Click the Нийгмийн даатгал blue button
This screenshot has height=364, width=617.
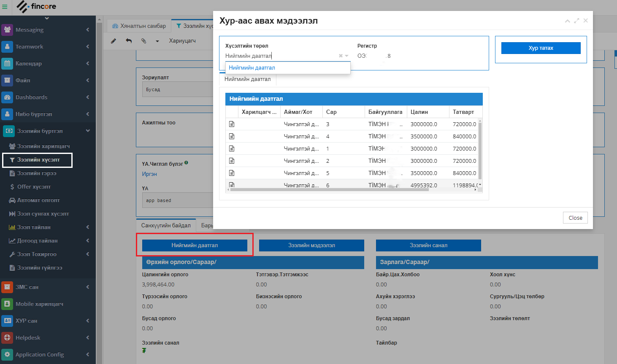195,245
